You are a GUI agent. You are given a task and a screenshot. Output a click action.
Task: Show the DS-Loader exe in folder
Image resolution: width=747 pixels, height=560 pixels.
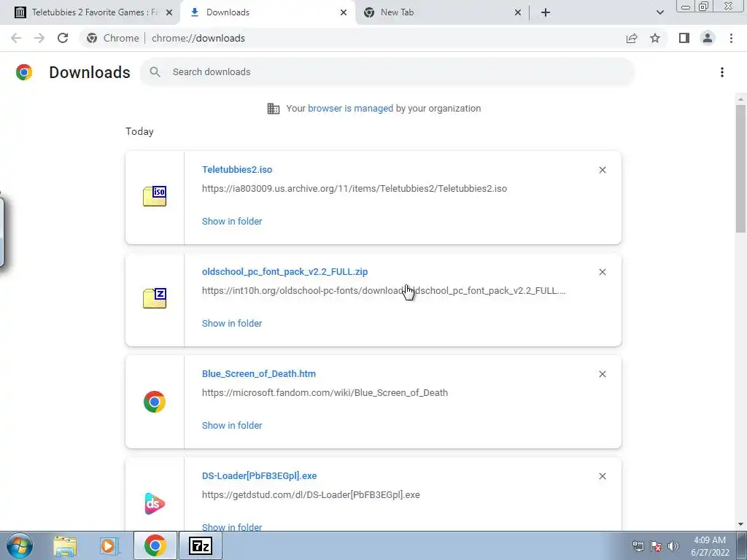pos(232,527)
